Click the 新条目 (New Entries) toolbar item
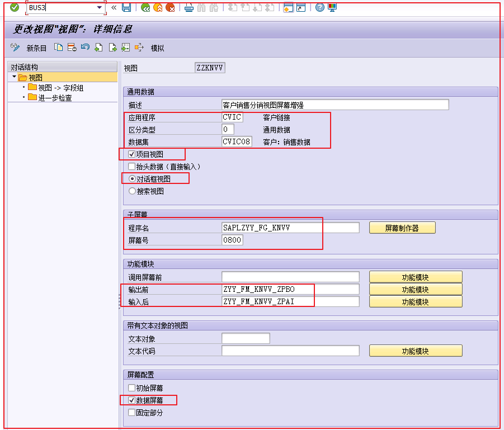 click(x=36, y=48)
